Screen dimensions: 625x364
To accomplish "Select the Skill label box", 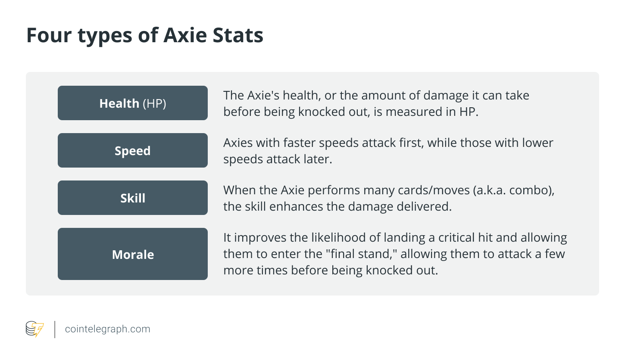I will tap(133, 198).
